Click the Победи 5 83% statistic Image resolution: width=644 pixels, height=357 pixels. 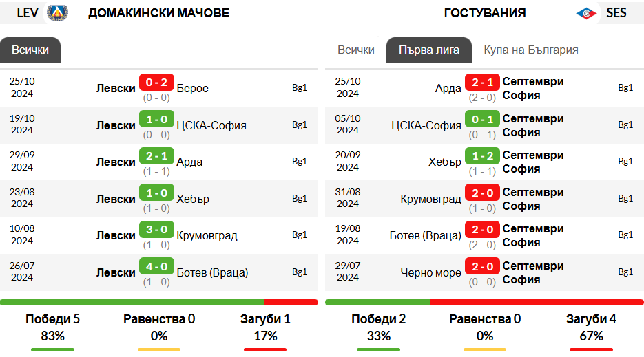(52, 327)
